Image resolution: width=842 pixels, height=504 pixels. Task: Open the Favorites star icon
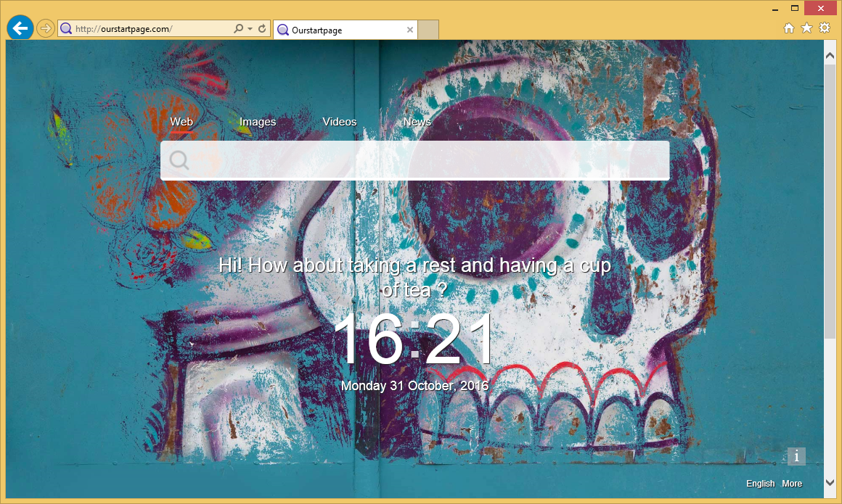806,28
